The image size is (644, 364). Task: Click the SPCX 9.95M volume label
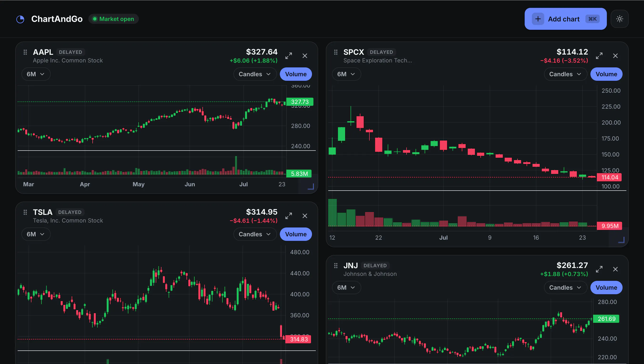[609, 226]
